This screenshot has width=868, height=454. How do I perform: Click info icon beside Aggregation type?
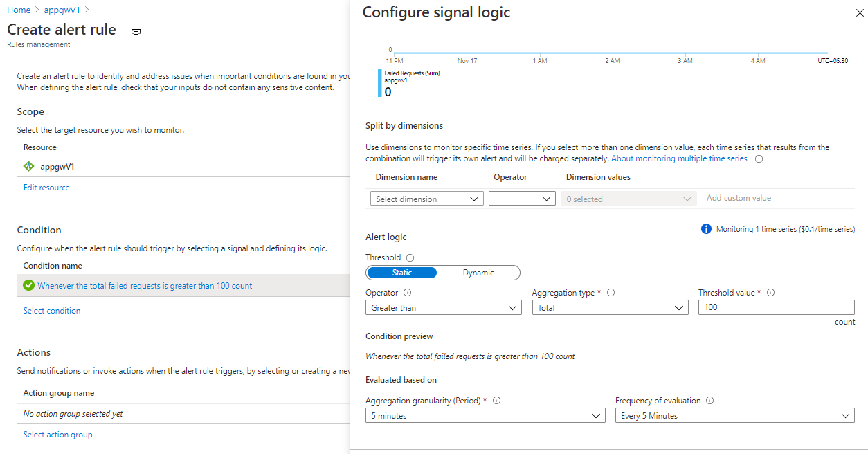pos(611,293)
